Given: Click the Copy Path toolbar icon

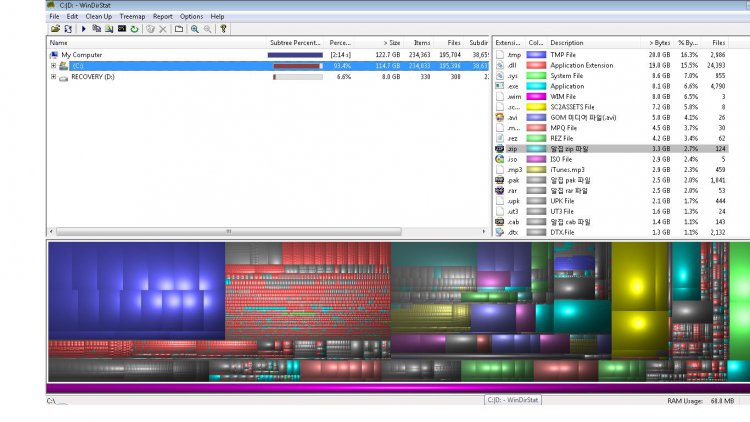Looking at the screenshot, I should click(x=96, y=29).
